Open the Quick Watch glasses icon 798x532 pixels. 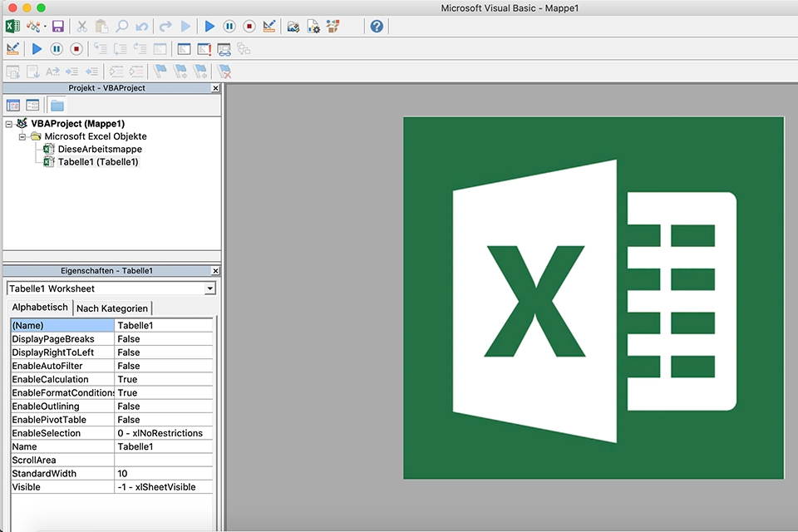click(x=224, y=49)
